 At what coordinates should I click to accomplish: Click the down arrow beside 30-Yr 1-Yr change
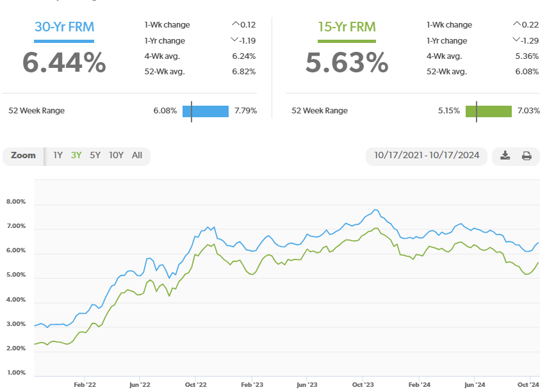pyautogui.click(x=233, y=40)
